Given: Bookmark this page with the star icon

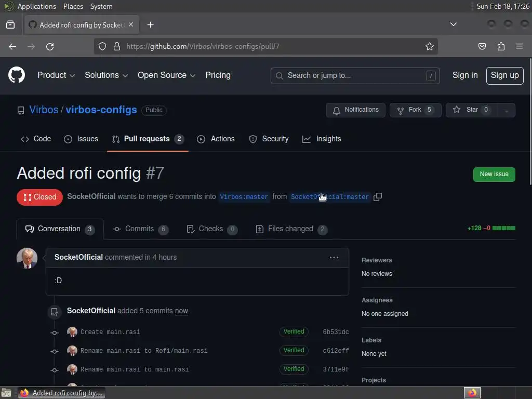Looking at the screenshot, I should point(430,46).
